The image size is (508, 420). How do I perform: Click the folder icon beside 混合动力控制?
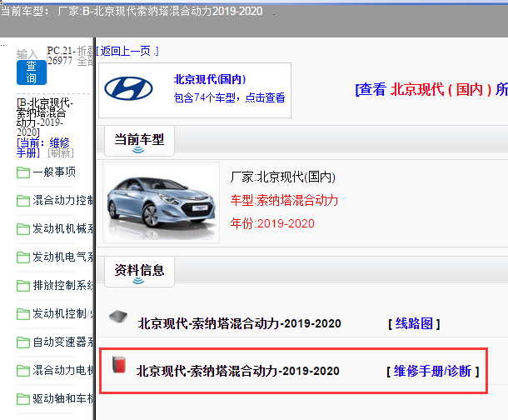[23, 201]
